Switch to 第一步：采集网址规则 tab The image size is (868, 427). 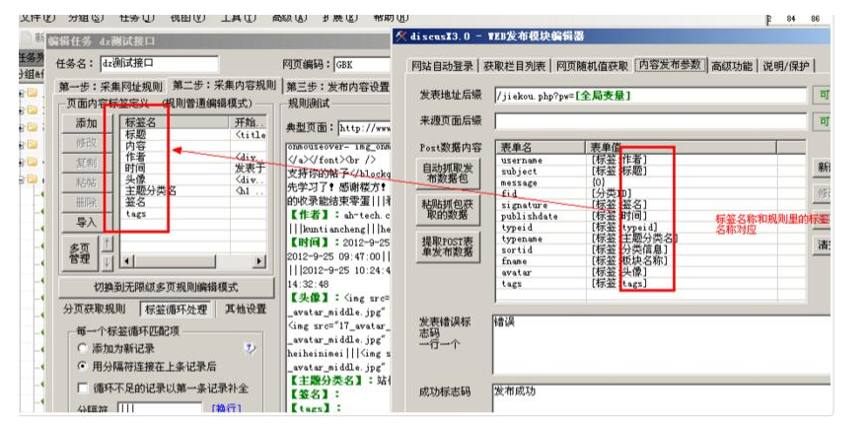(x=108, y=86)
